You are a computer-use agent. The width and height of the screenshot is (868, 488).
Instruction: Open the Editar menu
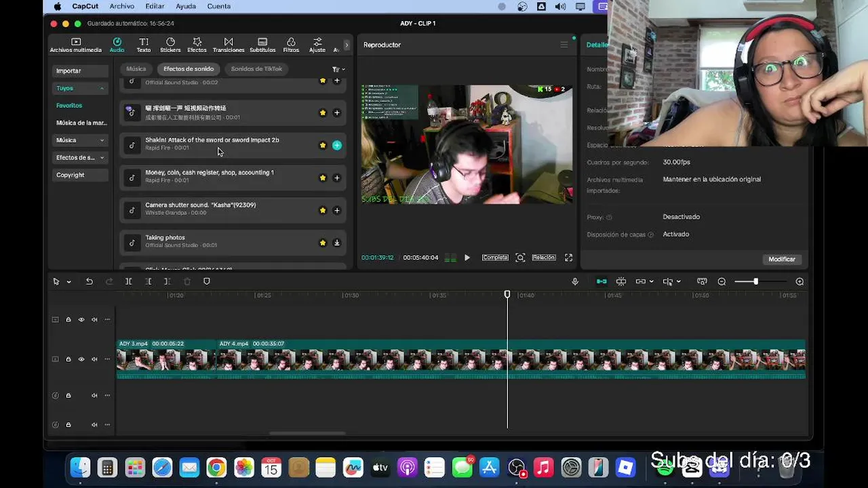click(x=155, y=6)
